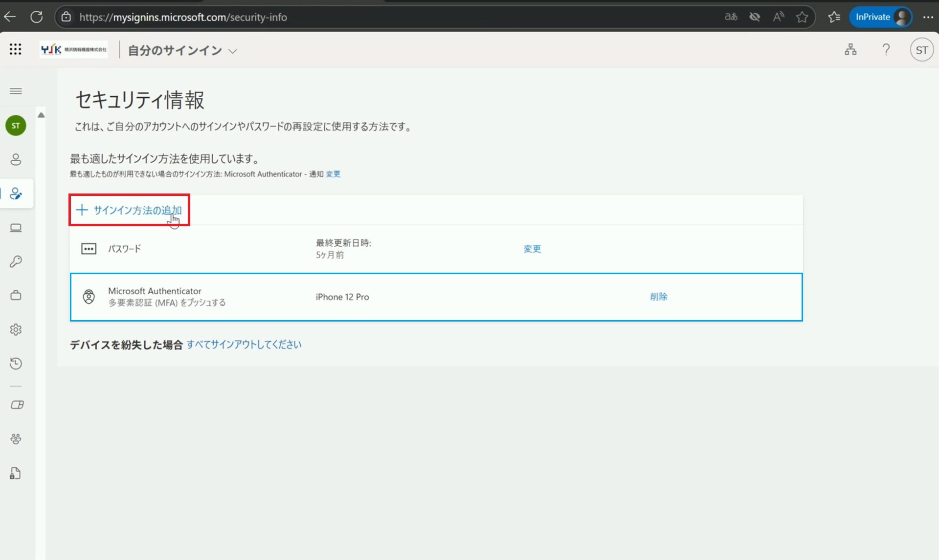Toggle the hamburger sidebar menu

pos(16,91)
